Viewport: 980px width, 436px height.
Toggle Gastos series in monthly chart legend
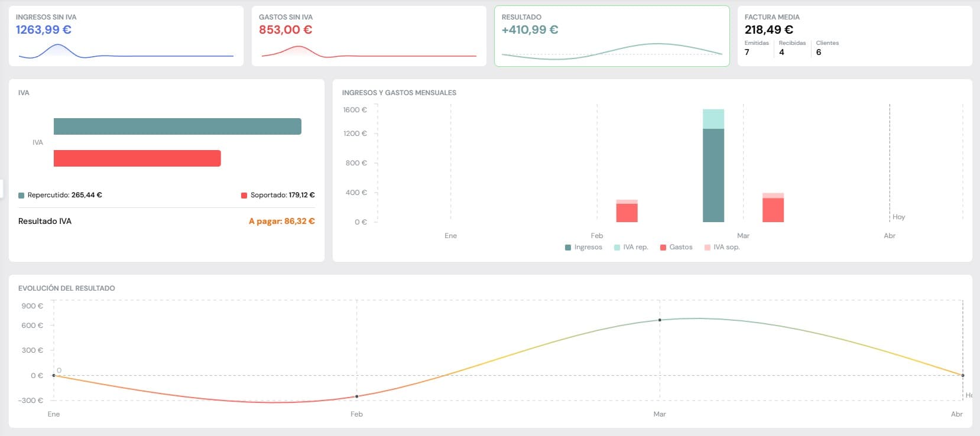click(x=676, y=247)
